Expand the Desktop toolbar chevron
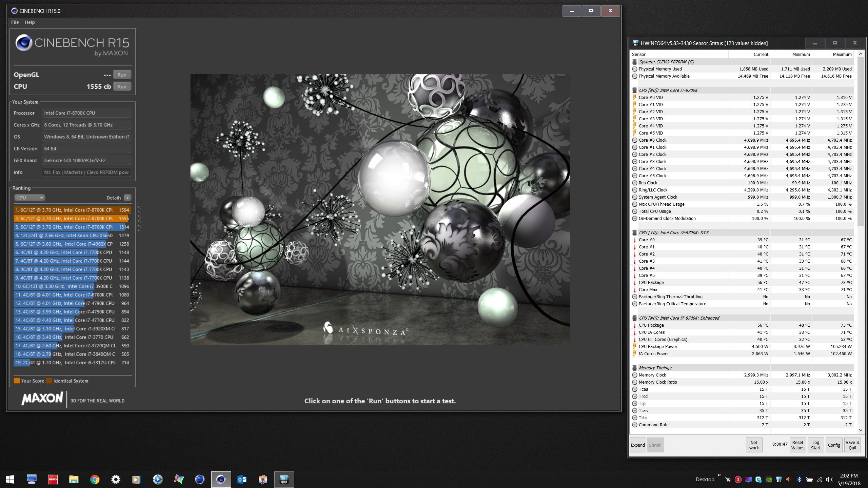The image size is (868, 488). tap(719, 475)
